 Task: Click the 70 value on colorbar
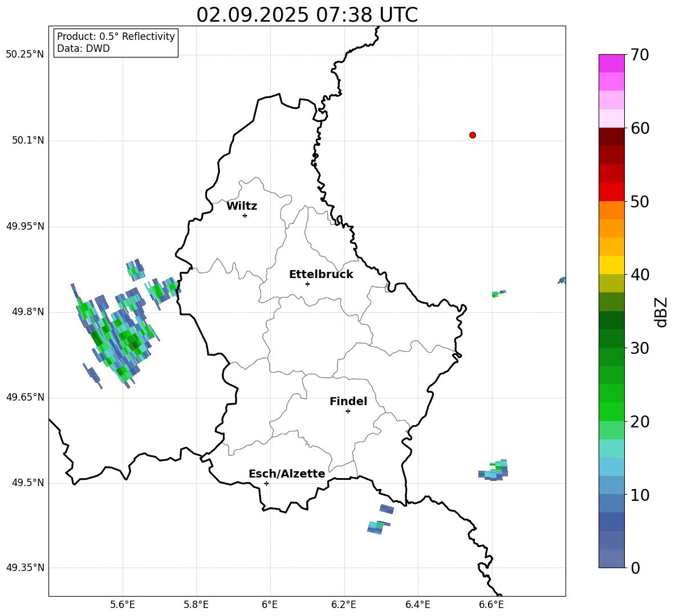click(x=640, y=55)
